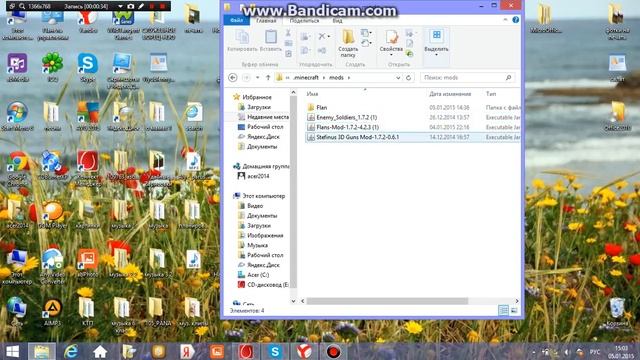Click mods in the address path
The width and height of the screenshot is (640, 360).
336,78
